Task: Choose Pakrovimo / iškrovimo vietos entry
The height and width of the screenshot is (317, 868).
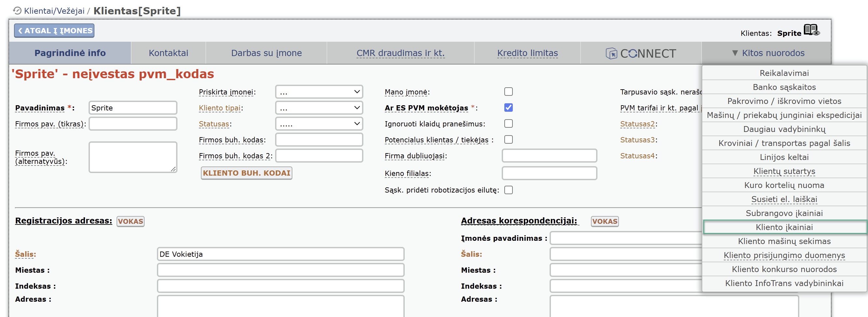Action: 784,101
